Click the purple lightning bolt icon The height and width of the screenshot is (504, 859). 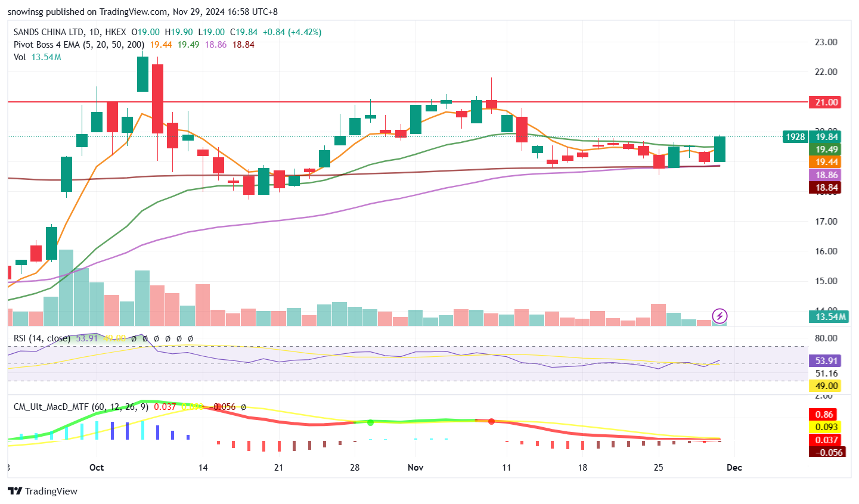point(720,316)
